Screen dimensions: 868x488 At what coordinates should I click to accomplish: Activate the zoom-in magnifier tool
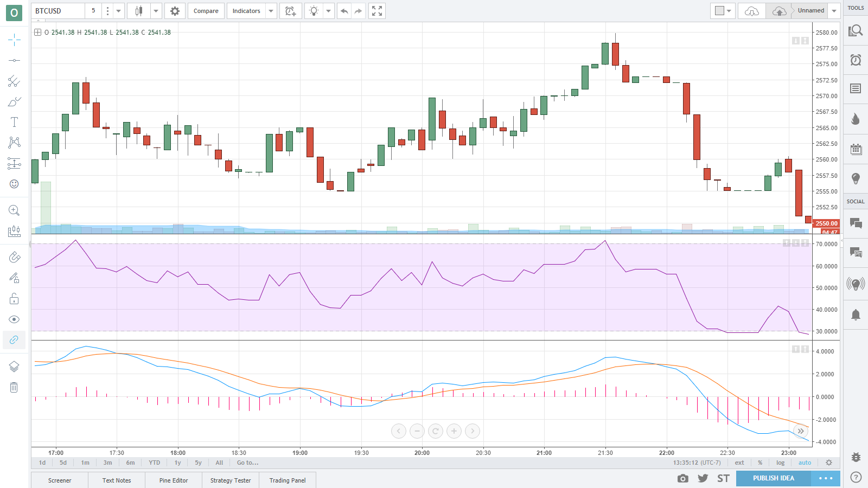click(x=14, y=210)
